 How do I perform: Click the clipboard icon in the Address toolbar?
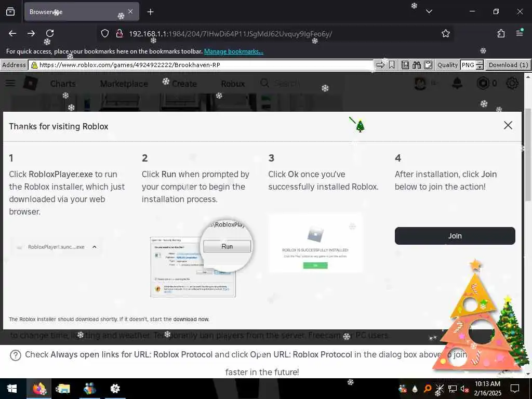point(428,65)
